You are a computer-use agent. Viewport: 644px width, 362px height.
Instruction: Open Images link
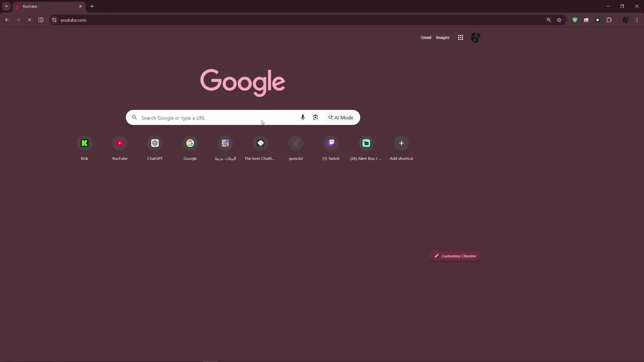443,37
